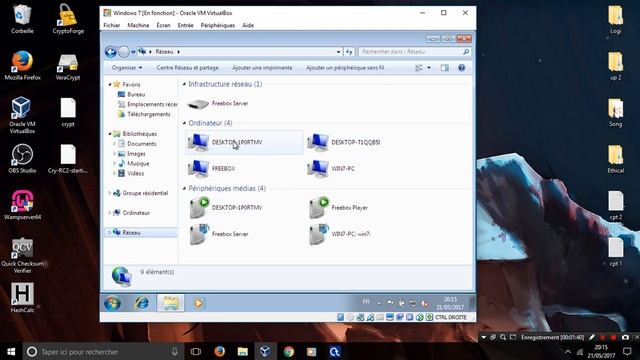Select the Logi folder on the desktop
Screen dimensions: 640x360
pyautogui.click(x=616, y=19)
